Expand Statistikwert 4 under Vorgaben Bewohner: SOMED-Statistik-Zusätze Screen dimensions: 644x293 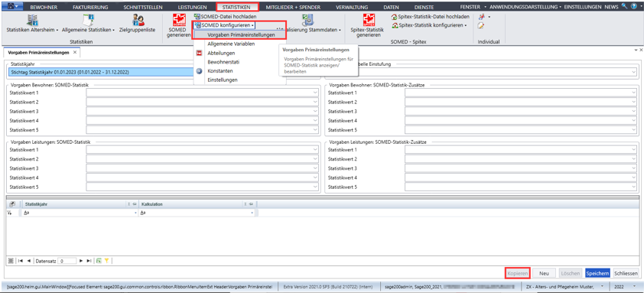(x=634, y=121)
